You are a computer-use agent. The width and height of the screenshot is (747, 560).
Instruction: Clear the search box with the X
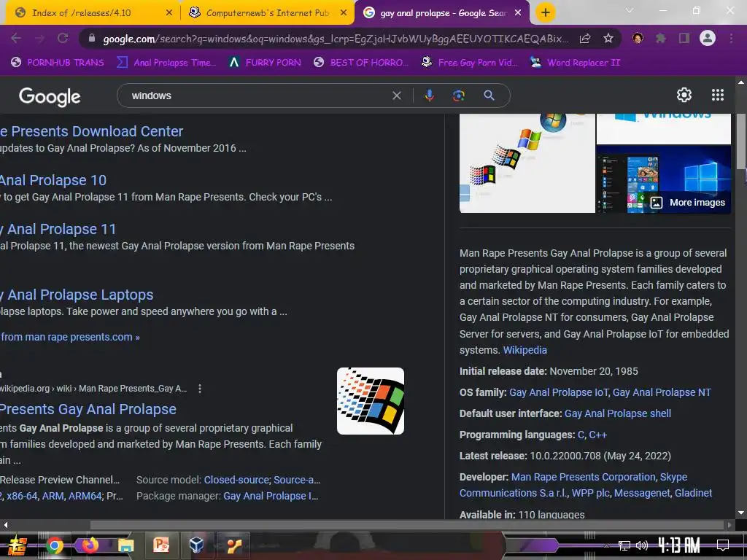(396, 96)
